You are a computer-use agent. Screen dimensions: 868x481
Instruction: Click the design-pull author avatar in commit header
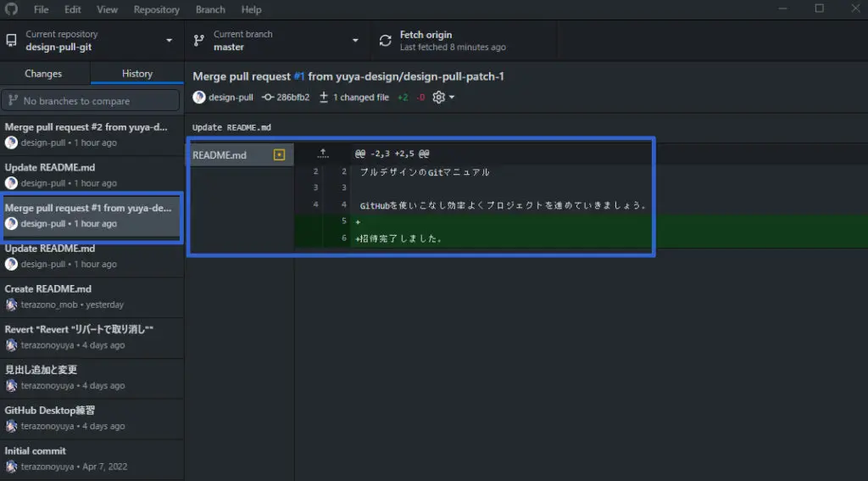point(199,98)
